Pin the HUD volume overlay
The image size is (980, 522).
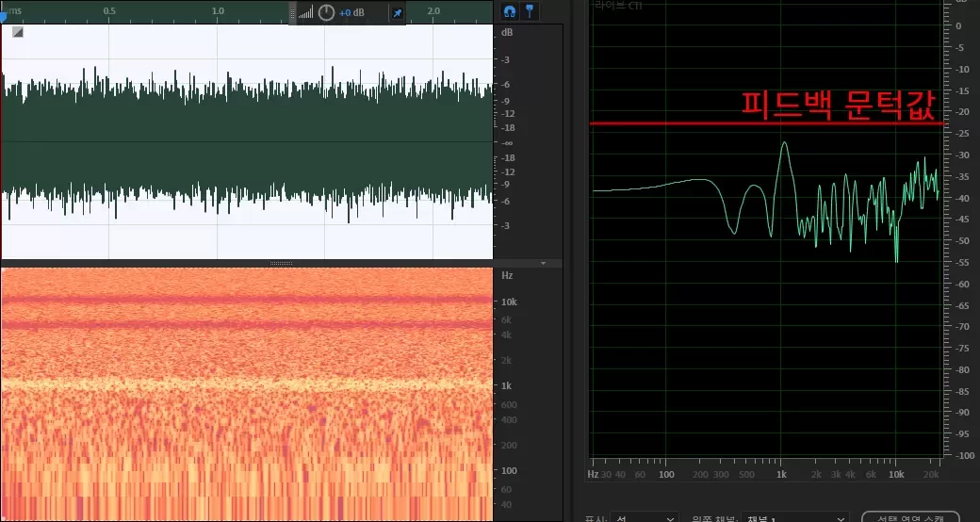[x=396, y=12]
